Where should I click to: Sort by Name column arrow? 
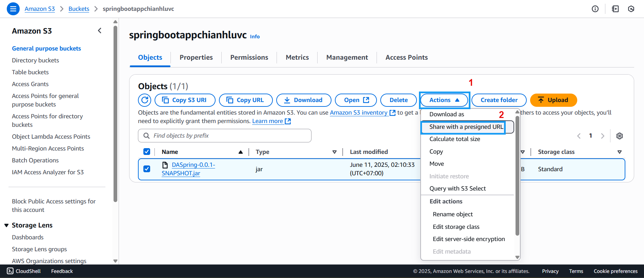click(x=241, y=152)
